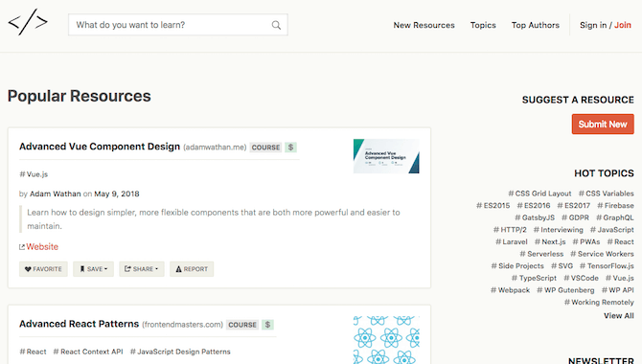
Task: Open hot topic #WP Gutenberg
Action: coord(565,290)
